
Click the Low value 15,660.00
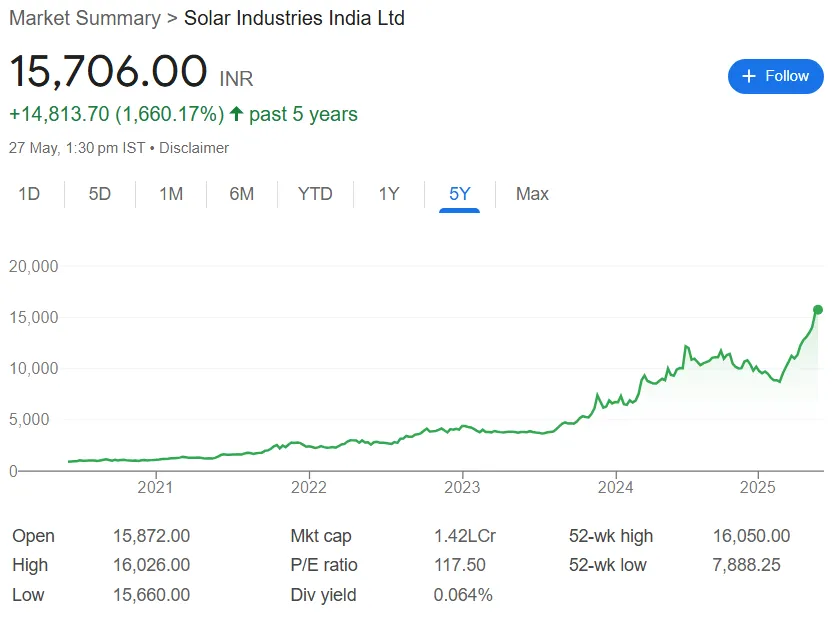[152, 595]
